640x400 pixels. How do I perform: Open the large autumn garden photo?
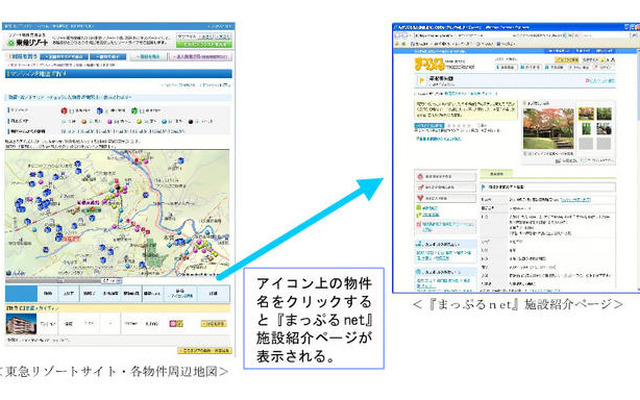tap(548, 129)
